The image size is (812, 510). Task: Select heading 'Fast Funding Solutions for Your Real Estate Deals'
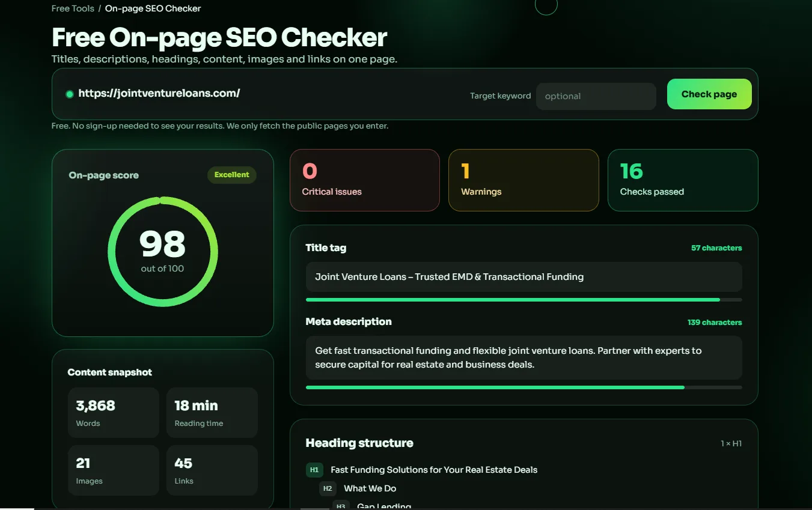tap(434, 470)
